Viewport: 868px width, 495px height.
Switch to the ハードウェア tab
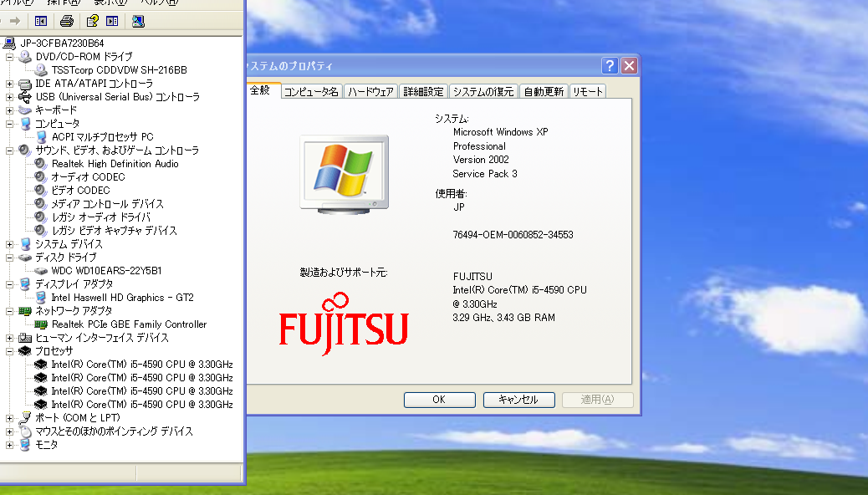click(x=370, y=92)
